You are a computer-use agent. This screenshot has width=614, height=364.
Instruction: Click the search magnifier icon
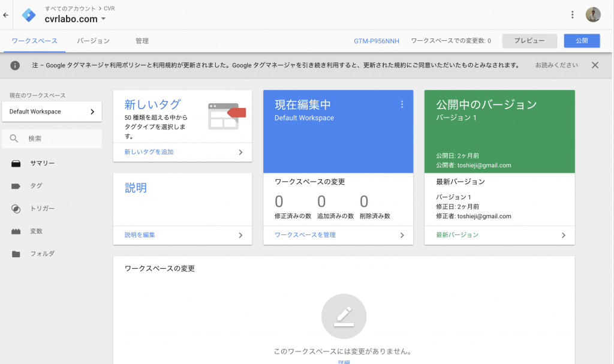click(x=14, y=139)
